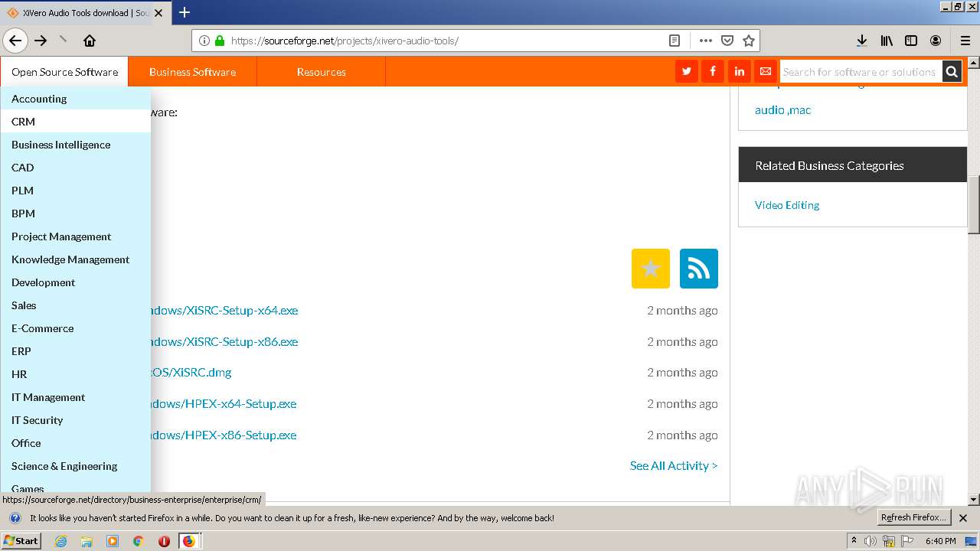Screen dimensions: 980x551
Task: Click the blue RSS feed button
Action: (x=699, y=269)
